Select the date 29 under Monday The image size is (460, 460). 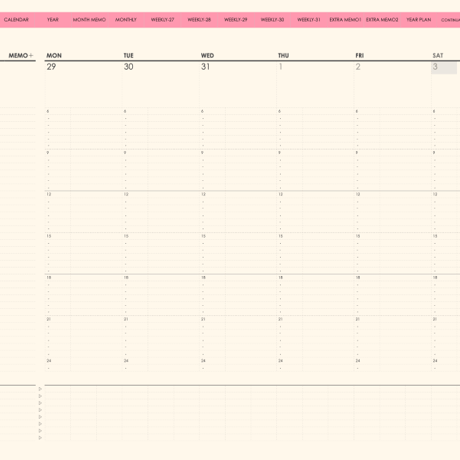coord(51,67)
